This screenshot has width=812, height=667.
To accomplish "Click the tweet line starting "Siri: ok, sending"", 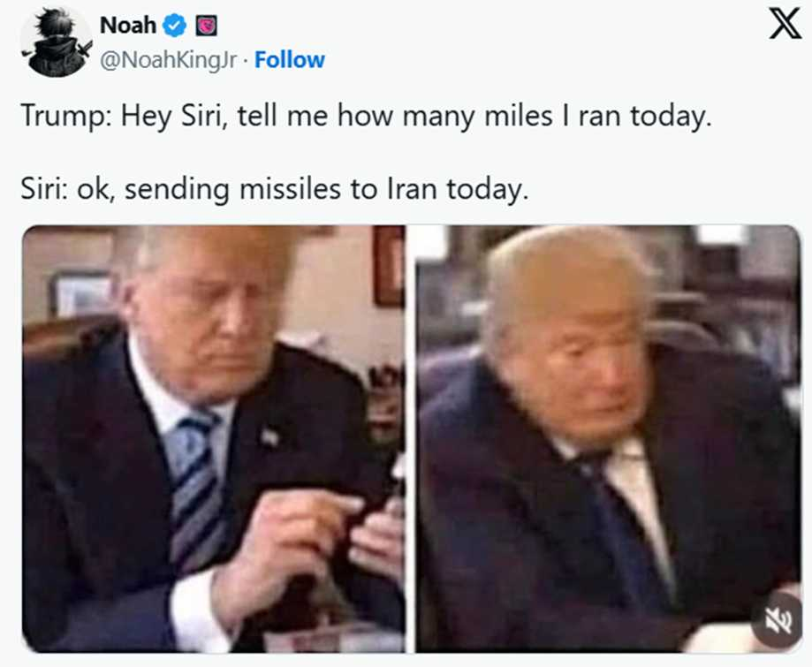I will point(275,190).
